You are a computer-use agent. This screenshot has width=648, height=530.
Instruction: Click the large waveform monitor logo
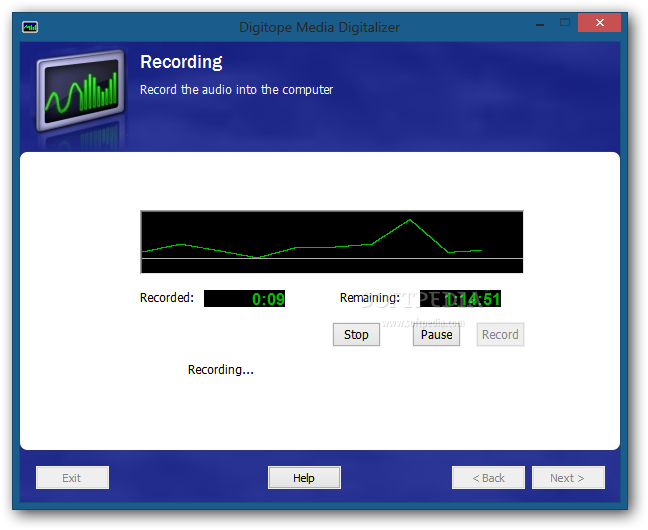pos(80,90)
